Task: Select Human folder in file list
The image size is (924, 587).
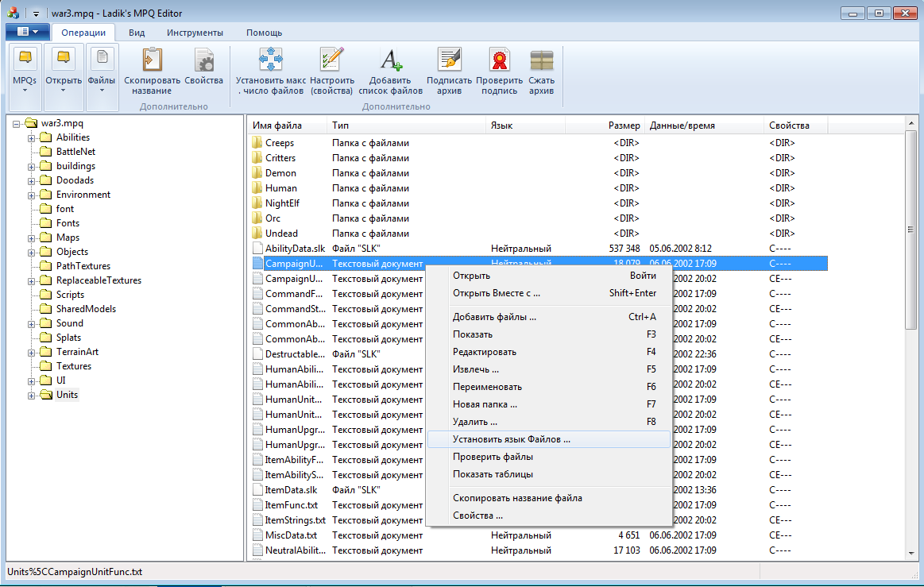Action: point(281,188)
